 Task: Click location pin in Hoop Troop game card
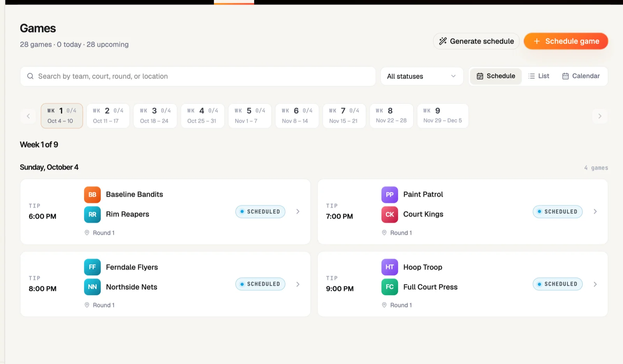384,305
